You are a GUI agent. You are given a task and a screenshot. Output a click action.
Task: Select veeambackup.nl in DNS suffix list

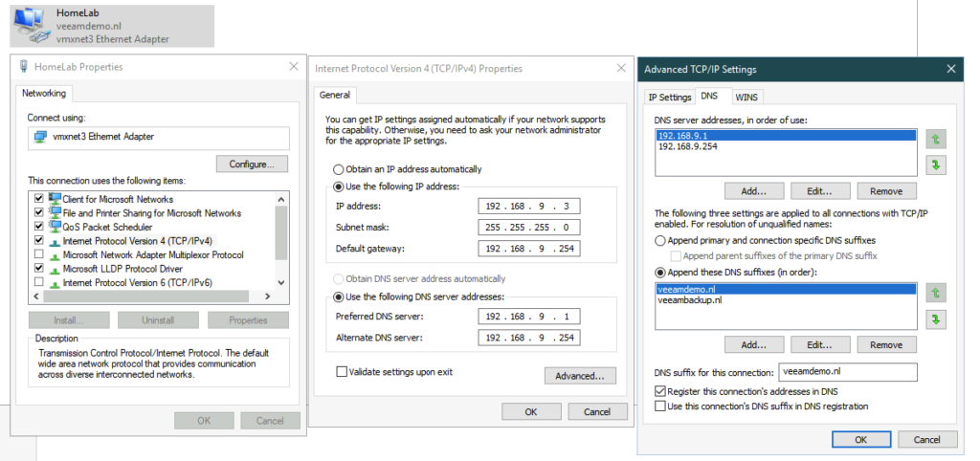tap(689, 300)
